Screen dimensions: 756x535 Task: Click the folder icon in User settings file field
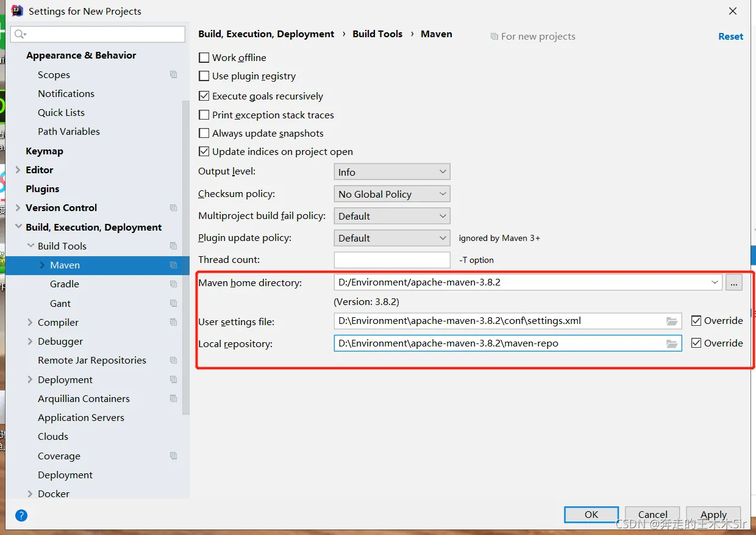point(672,321)
